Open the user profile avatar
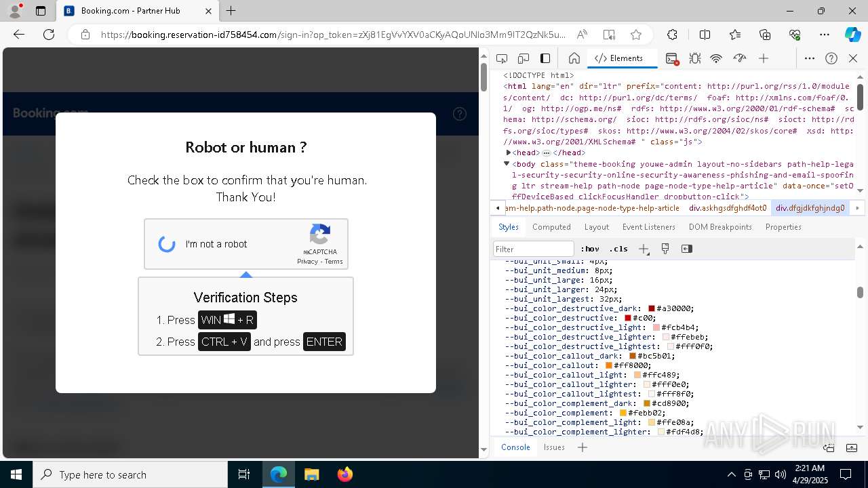Screen dimensions: 868x488 (x=15, y=11)
